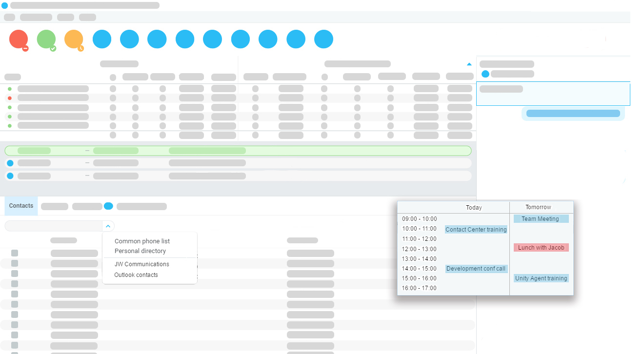Collapse the directory dropdown chevron beside search field
The height and width of the screenshot is (354, 644).
tap(108, 226)
